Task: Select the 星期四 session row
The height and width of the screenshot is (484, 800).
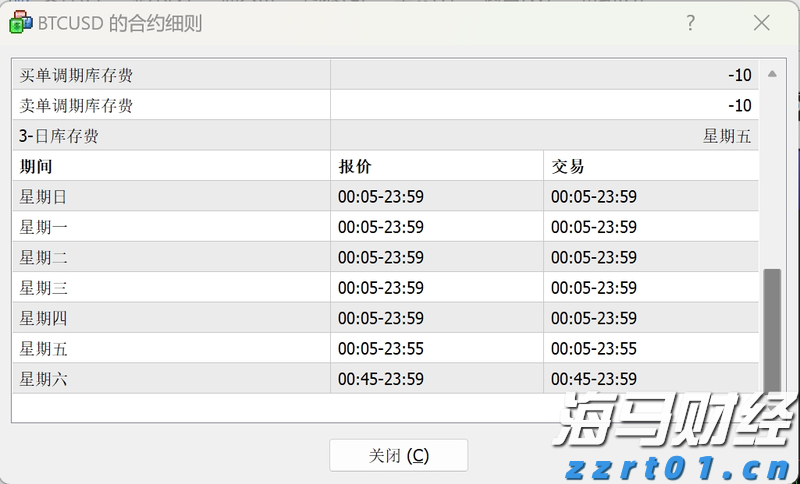Action: (43, 318)
